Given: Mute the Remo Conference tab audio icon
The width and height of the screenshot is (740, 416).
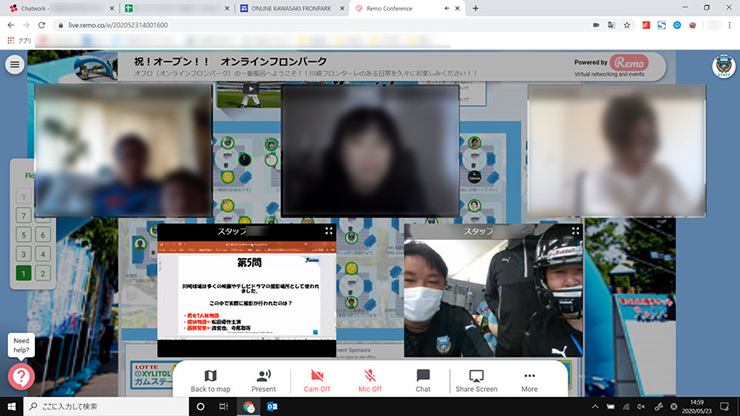Looking at the screenshot, I should click(446, 8).
